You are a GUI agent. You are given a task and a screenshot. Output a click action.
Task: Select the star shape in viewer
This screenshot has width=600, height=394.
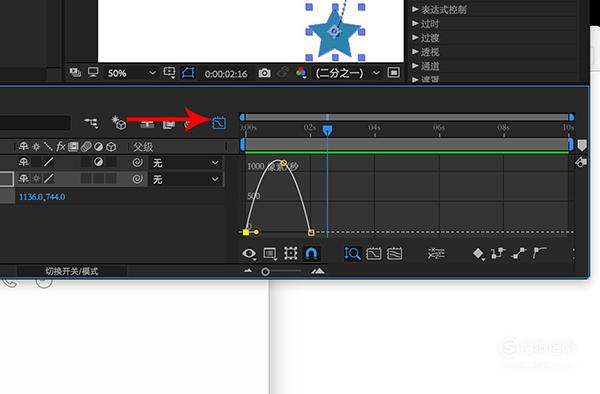click(334, 33)
